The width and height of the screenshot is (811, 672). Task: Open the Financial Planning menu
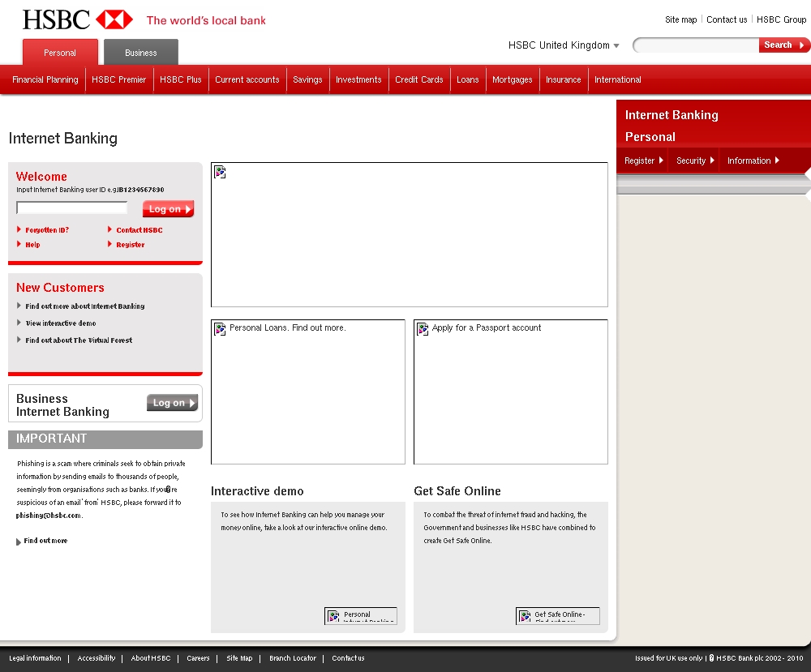45,79
